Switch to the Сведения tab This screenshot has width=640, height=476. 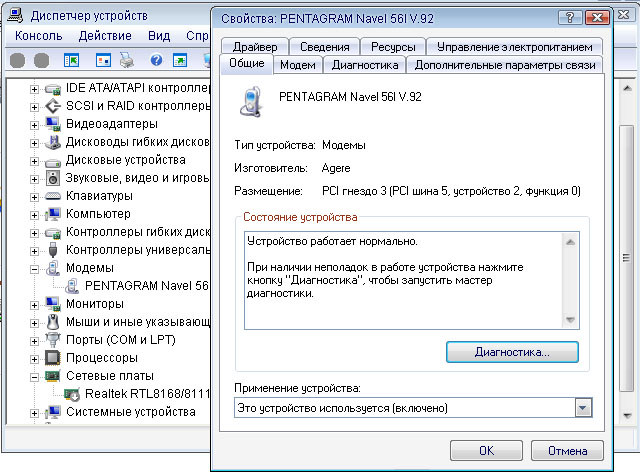click(x=325, y=47)
